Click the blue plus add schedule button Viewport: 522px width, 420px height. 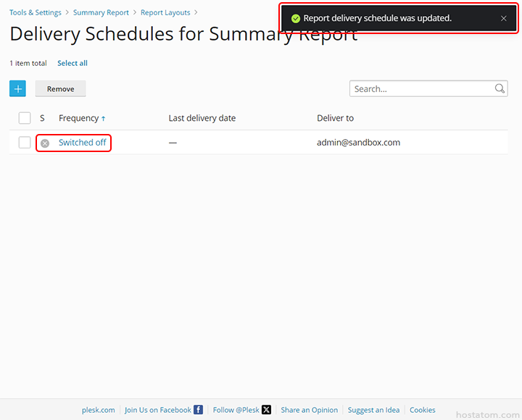coord(17,88)
